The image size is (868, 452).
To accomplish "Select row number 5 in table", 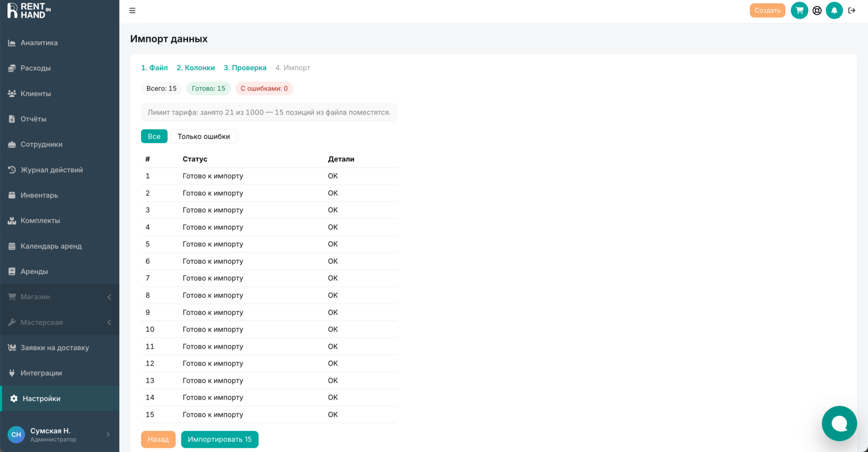I will point(269,244).
